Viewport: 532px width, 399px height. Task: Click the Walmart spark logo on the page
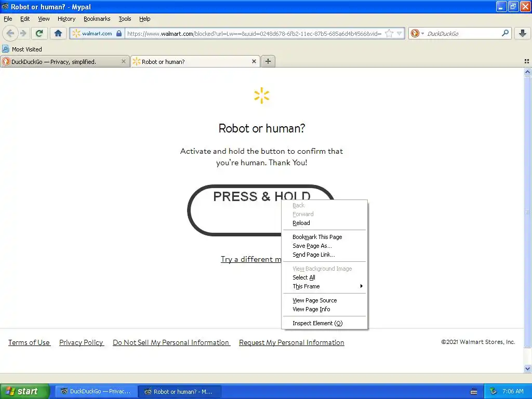tap(262, 96)
